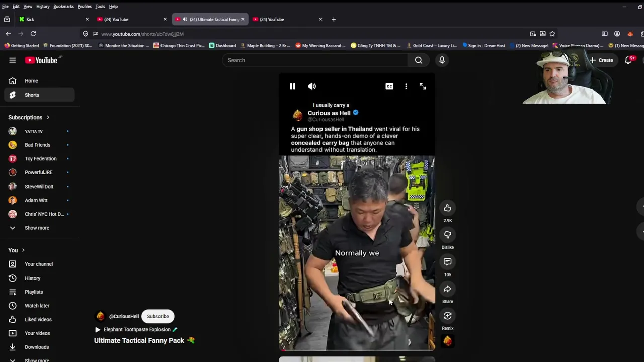
Task: Show more subscriptions
Action: 39,228
